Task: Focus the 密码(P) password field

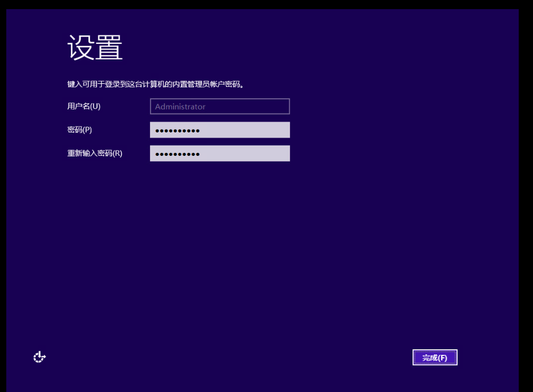Action: point(220,130)
